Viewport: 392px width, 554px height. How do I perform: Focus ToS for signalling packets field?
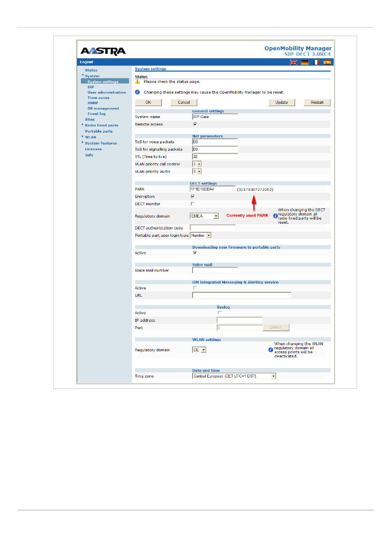tap(215, 149)
